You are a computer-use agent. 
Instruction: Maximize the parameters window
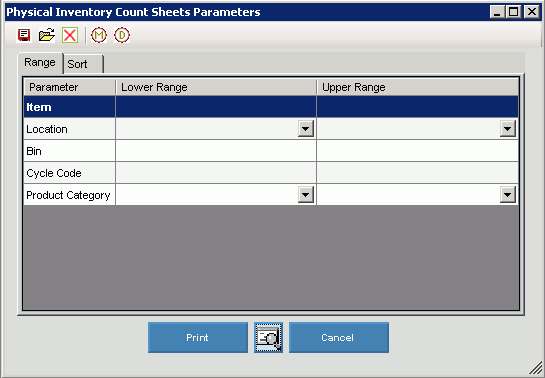pyautogui.click(x=514, y=12)
